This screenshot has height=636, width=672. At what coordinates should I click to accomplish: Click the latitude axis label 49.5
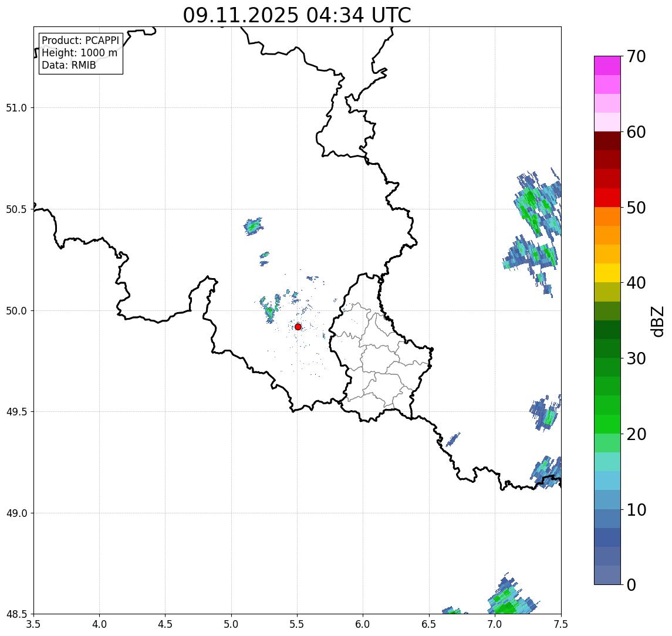click(x=16, y=412)
